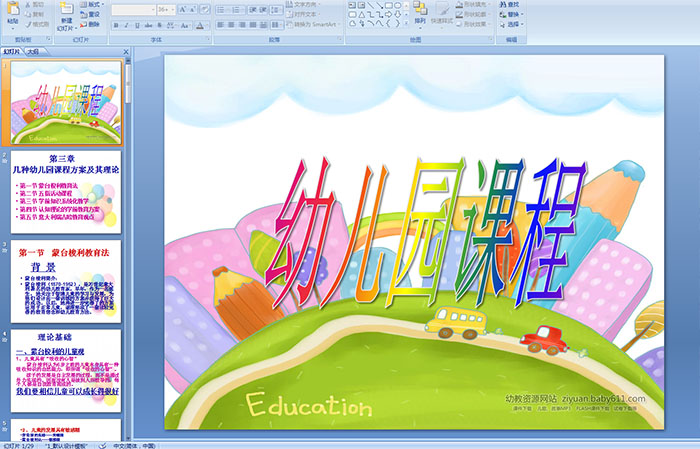The width and height of the screenshot is (700, 449).
Task: Click language 中文(简体，中国) in status bar
Action: [134, 445]
